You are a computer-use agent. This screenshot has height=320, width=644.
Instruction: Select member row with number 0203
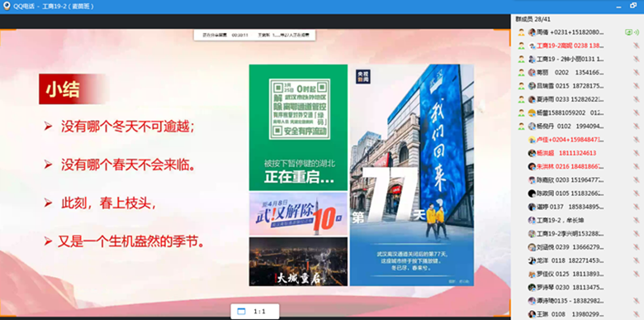pos(577,179)
